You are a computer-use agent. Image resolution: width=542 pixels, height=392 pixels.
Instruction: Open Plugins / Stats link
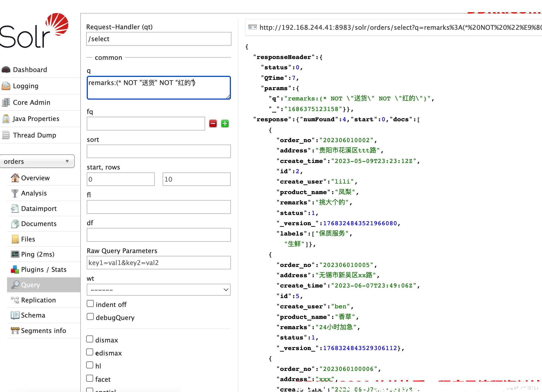click(x=44, y=270)
